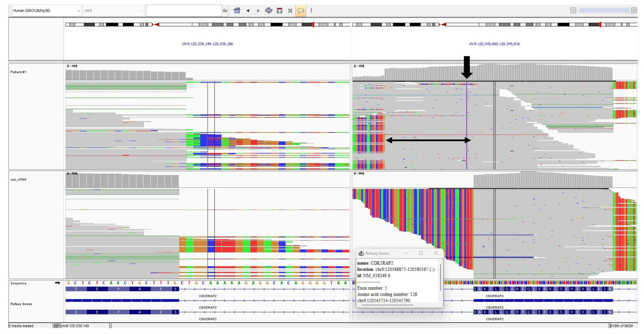Click zoom out minus icon
Screen dimensions: 644x334
tap(573, 10)
